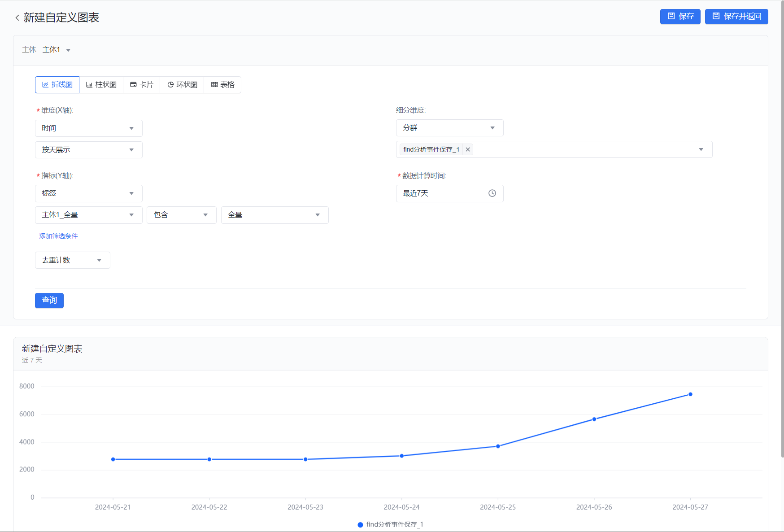Click the chart title 新建自定义图表

coord(52,349)
